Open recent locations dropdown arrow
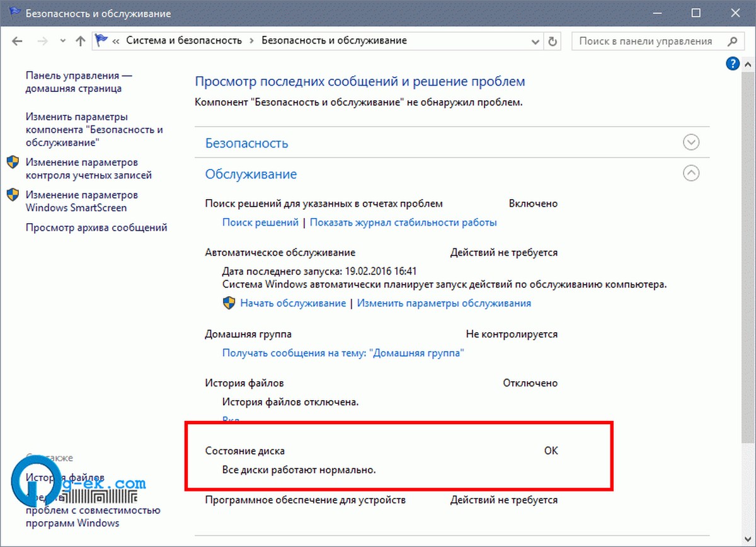756x547 pixels. click(x=62, y=41)
